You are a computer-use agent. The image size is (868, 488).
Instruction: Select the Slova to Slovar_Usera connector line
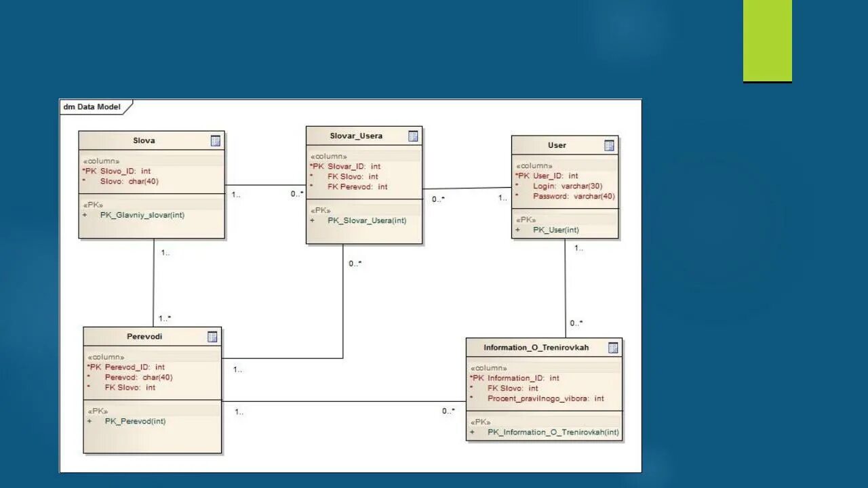pyautogui.click(x=265, y=185)
